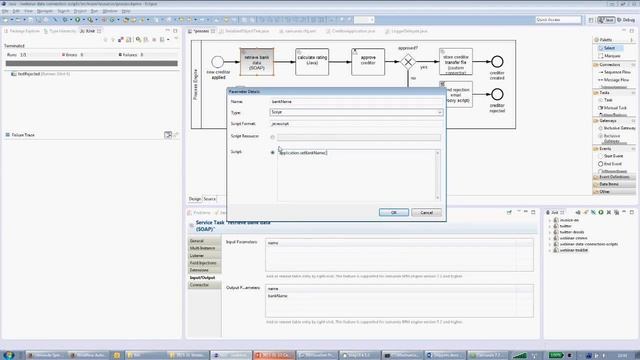Click the Failure Trace compare icon
The height and width of the screenshot is (360, 640).
click(168, 135)
